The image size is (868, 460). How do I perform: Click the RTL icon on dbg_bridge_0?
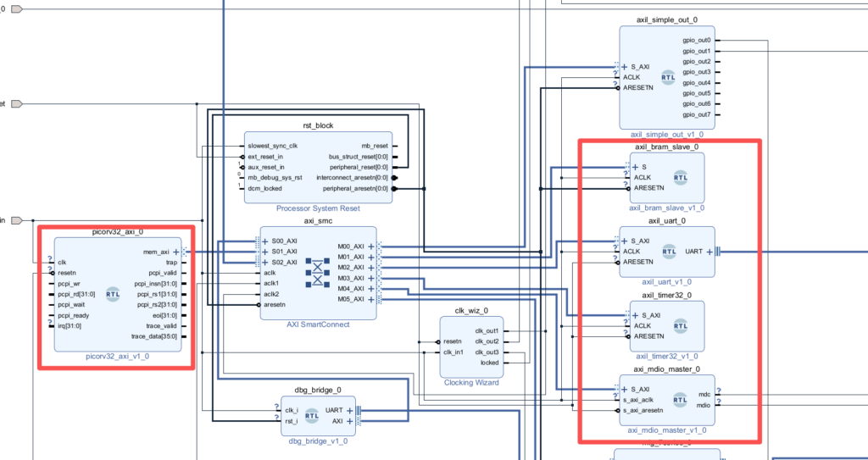(x=312, y=415)
